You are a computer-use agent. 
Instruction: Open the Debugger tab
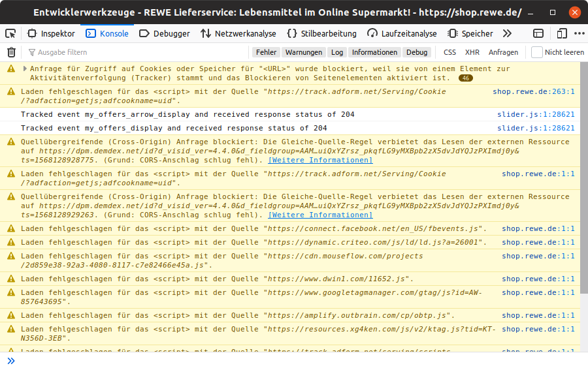point(165,34)
